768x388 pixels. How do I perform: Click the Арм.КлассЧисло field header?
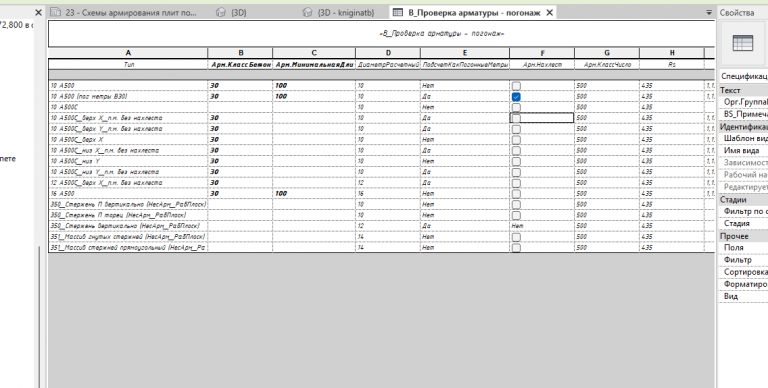coord(607,64)
